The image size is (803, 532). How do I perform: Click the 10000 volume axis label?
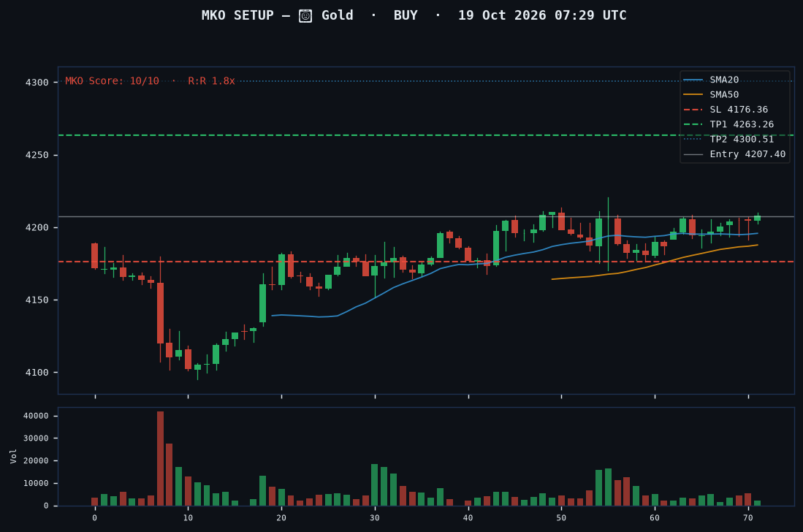point(36,483)
